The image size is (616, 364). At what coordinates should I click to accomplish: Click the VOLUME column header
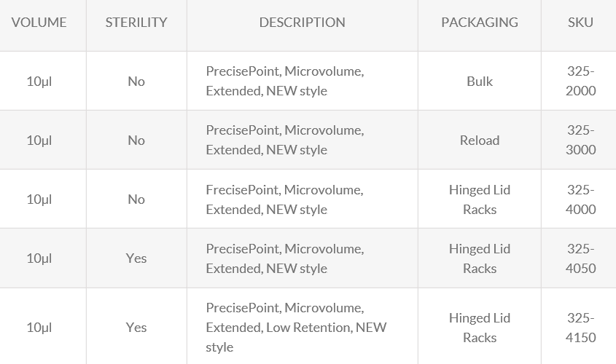click(x=39, y=23)
